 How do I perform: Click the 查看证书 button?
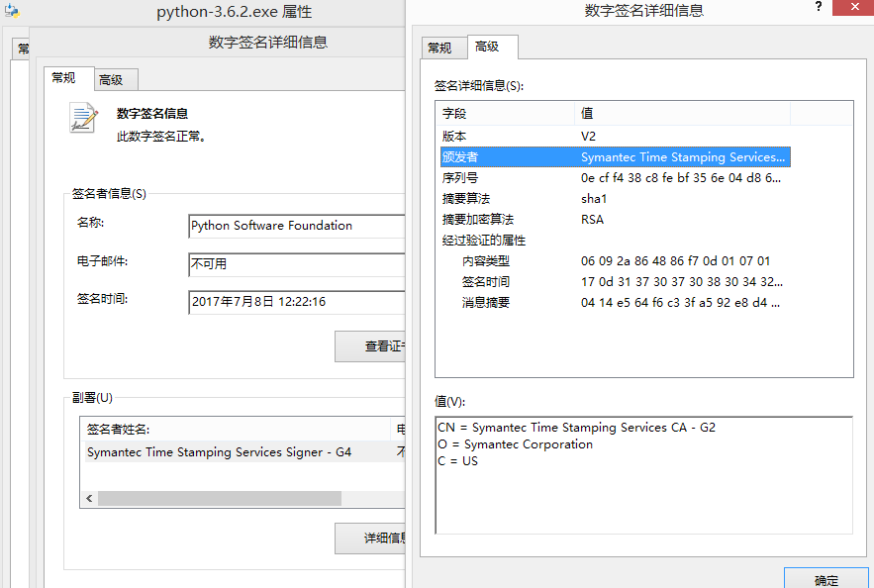[370, 346]
